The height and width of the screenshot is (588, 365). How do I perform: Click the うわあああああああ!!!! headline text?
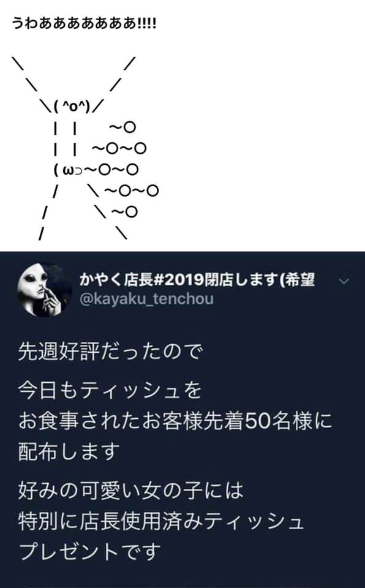84,24
